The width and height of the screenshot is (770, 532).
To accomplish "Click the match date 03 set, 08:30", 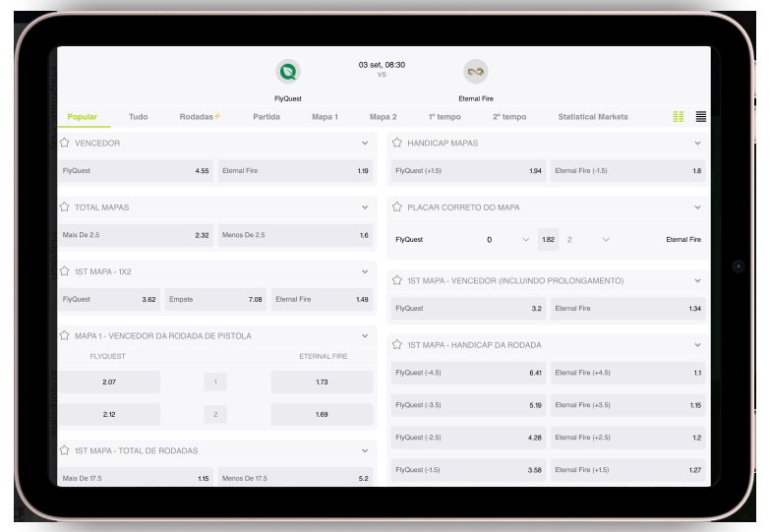I will click(x=382, y=65).
